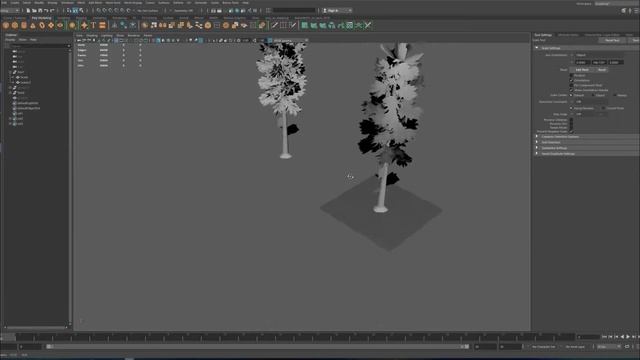
Task: Create a polygon cone from the shelf
Action: coord(33,25)
